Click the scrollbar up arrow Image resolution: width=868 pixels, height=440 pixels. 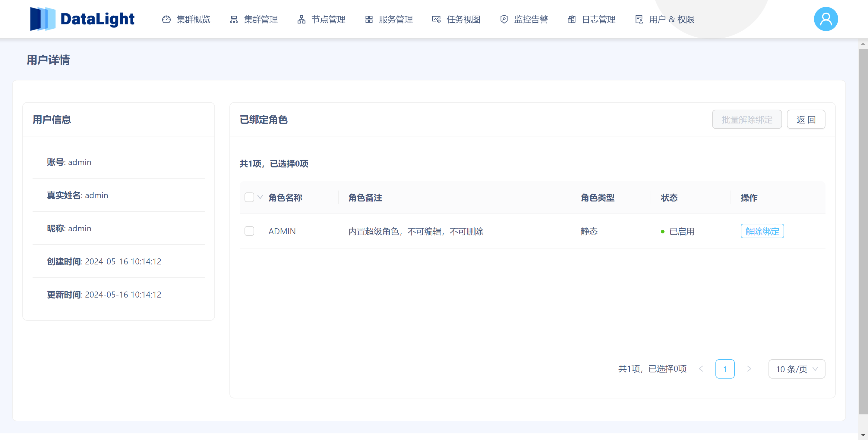tap(863, 44)
